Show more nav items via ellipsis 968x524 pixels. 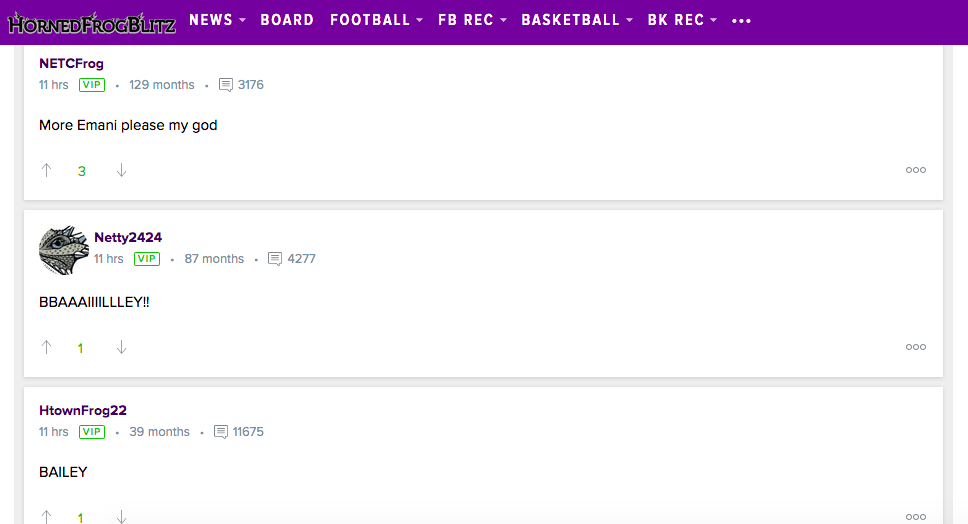point(741,21)
